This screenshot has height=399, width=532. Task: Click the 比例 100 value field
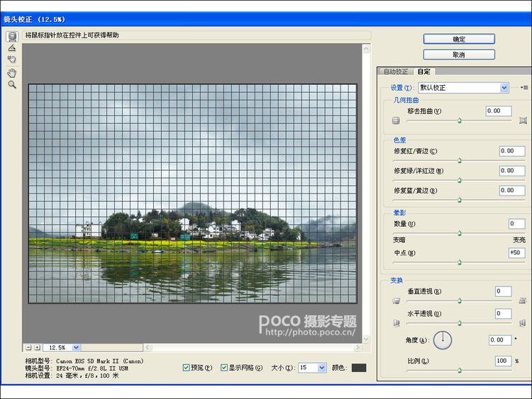coord(503,361)
